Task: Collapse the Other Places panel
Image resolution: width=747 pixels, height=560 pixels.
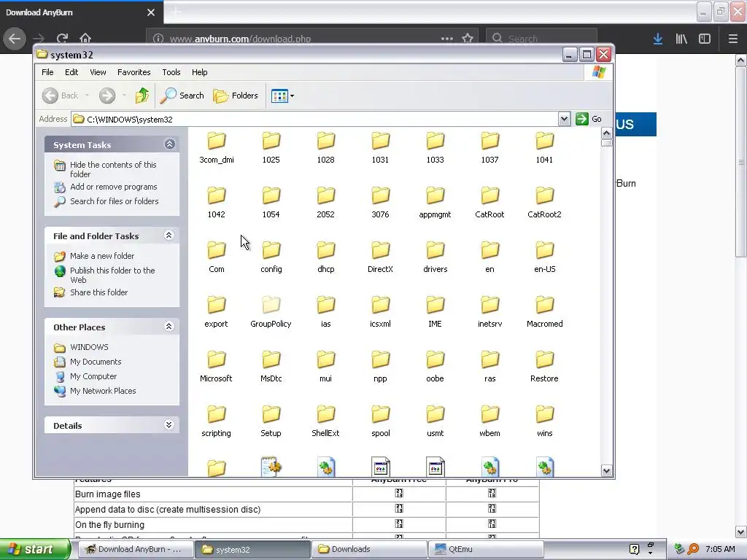Action: point(169,327)
